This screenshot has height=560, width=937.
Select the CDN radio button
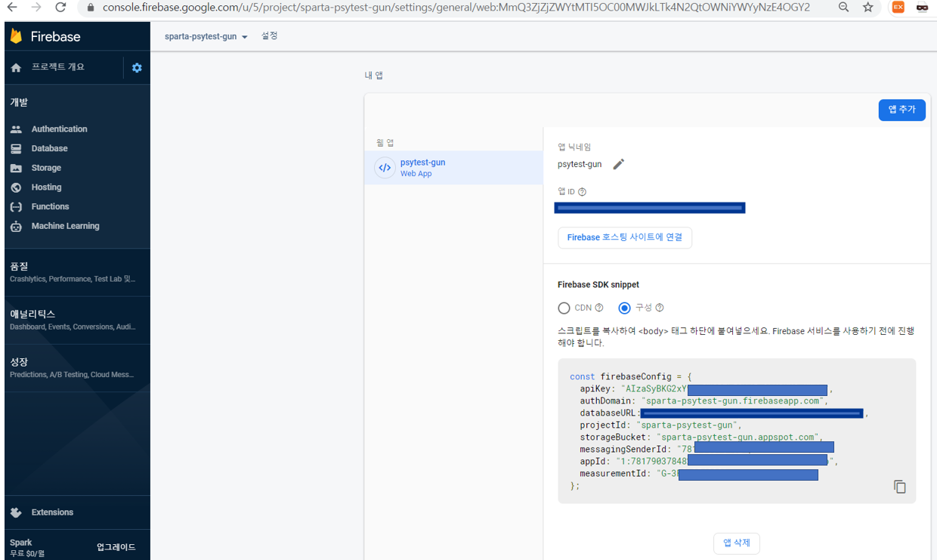click(564, 308)
